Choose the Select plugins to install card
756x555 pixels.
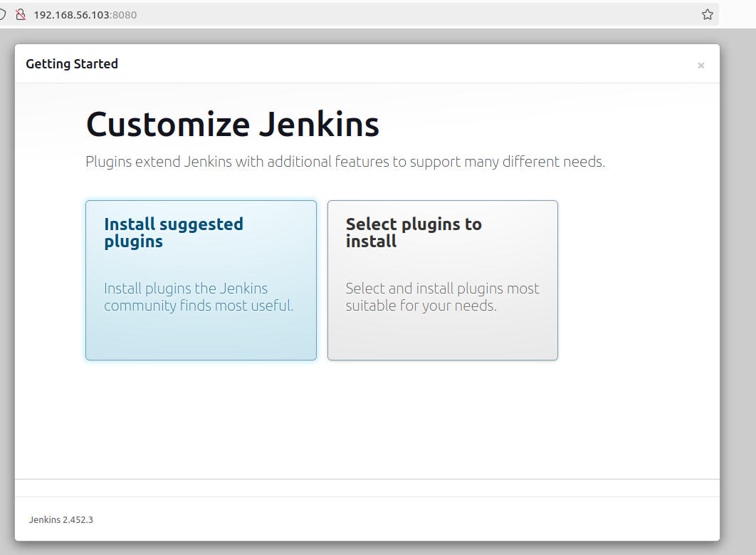pos(443,281)
